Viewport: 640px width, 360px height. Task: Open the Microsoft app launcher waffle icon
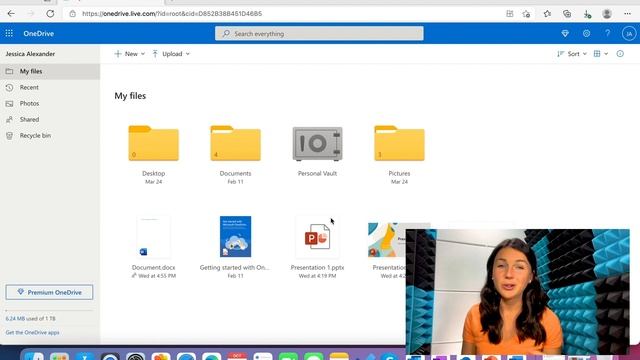9,33
